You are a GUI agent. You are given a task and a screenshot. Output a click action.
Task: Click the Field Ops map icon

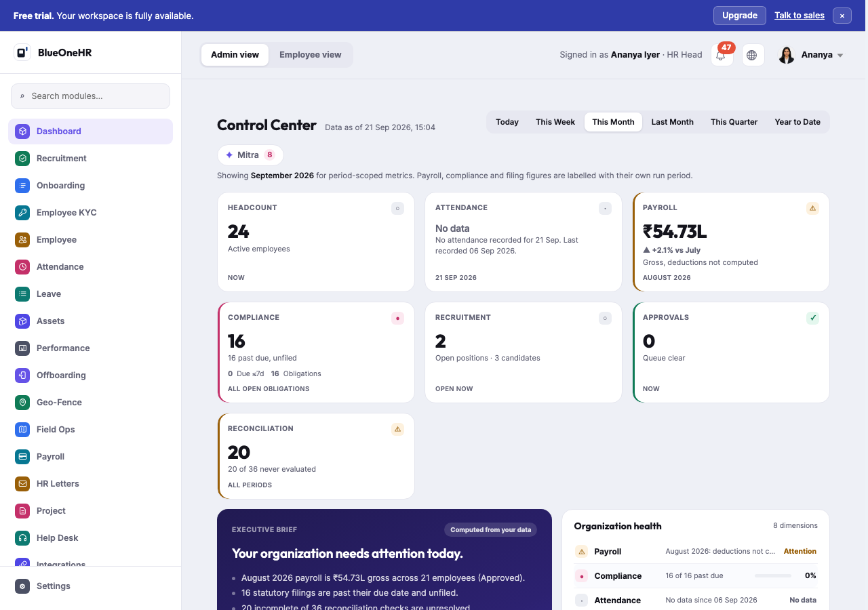tap(22, 429)
